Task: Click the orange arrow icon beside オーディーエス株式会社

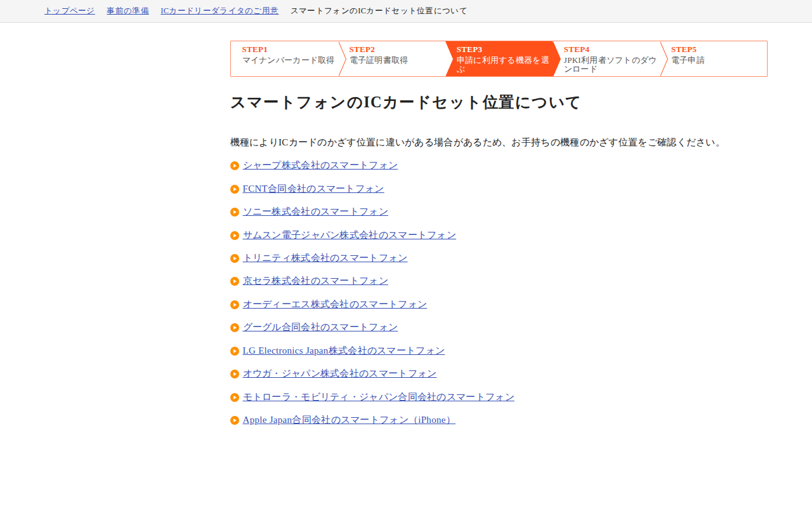Action: tap(235, 305)
